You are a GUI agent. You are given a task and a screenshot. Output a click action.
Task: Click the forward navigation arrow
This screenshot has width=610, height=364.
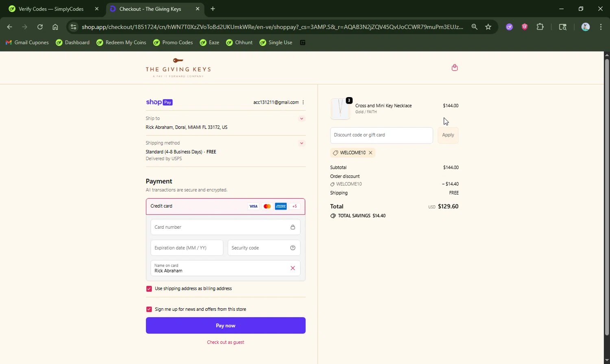tap(25, 27)
